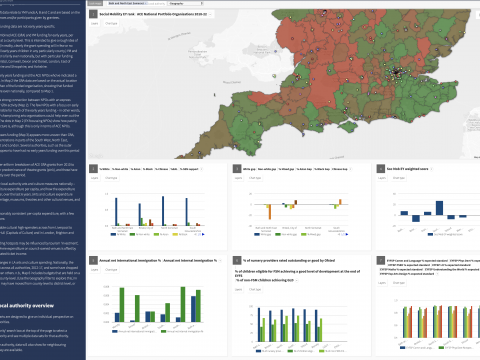Go to next legend page in ethnicity chart

coord(203,234)
